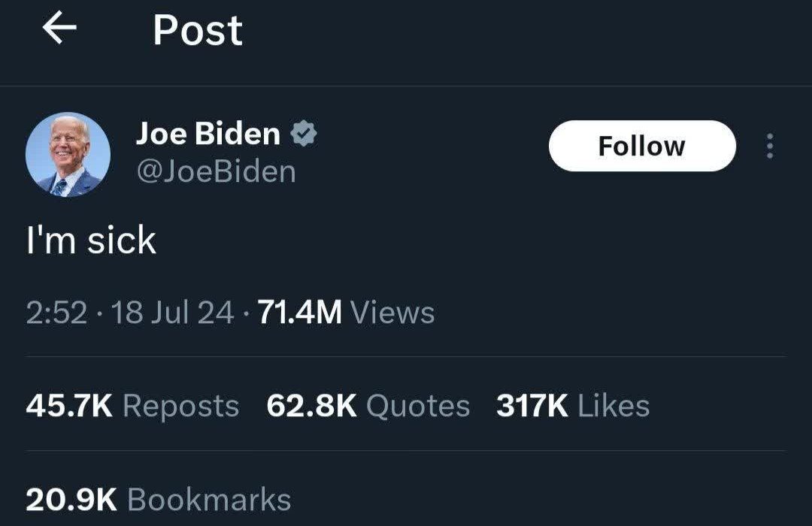Click the 62.8K quote count number

coord(312,406)
